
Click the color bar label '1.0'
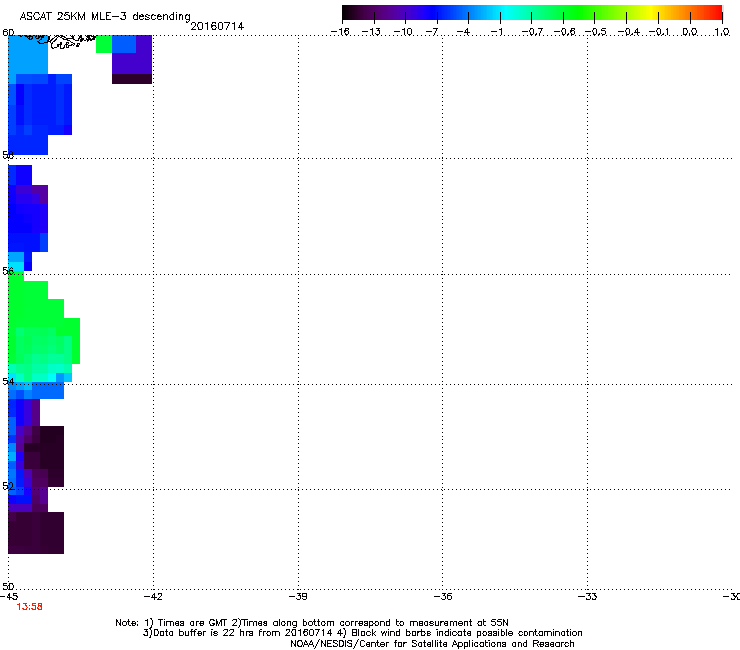722,32
